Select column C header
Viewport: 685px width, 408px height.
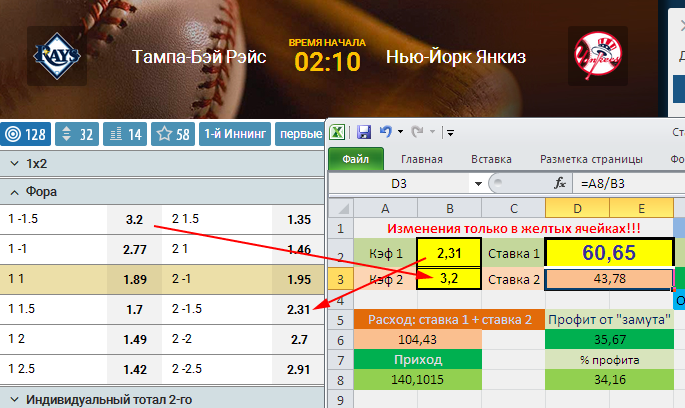point(513,208)
